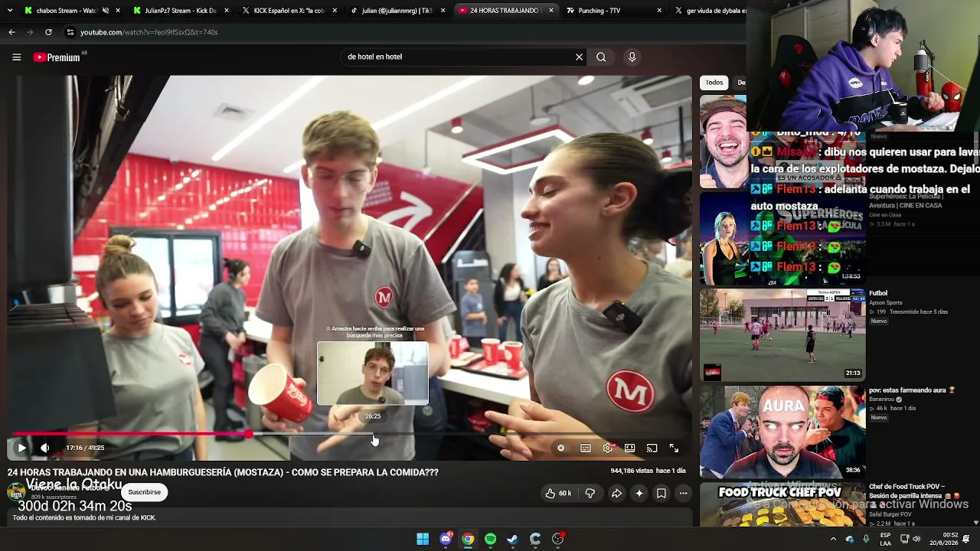Screen dimensions: 980x551
Task: Play the paused video
Action: coord(21,448)
